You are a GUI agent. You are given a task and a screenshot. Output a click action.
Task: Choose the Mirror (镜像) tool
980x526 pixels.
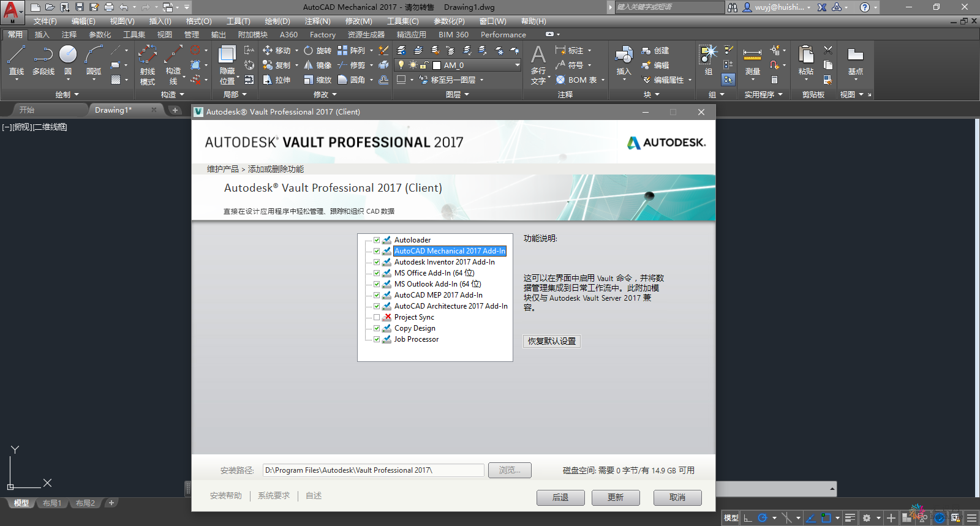(317, 65)
